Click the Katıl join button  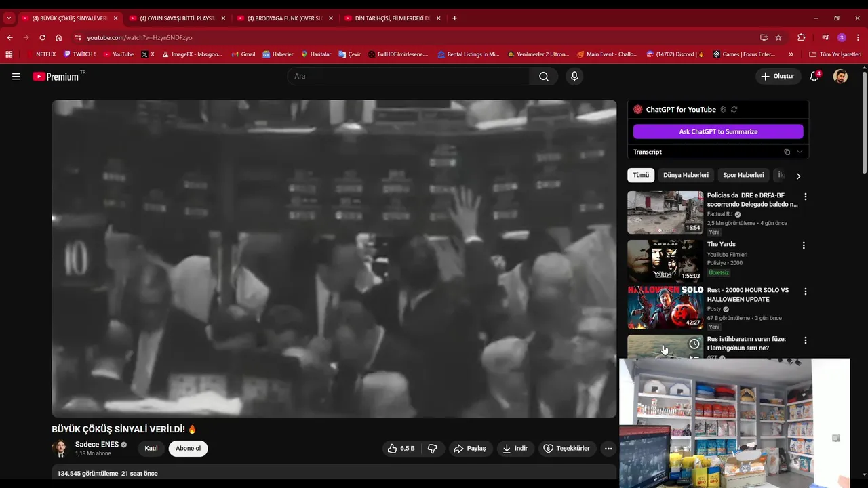tap(151, 449)
